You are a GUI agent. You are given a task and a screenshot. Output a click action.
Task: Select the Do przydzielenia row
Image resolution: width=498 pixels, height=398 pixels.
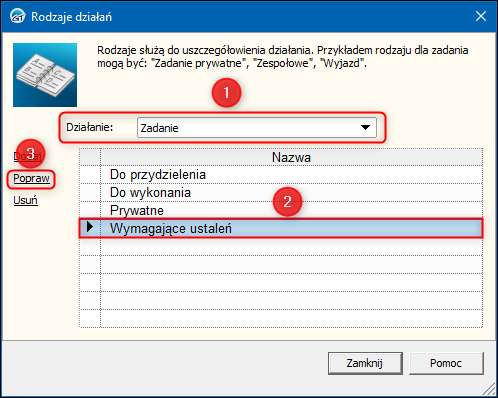tap(281, 175)
